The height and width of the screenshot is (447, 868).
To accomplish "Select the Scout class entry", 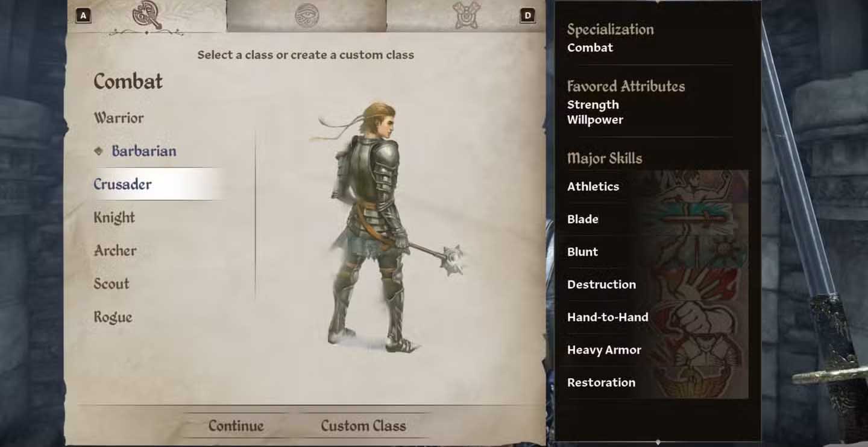I will [112, 284].
